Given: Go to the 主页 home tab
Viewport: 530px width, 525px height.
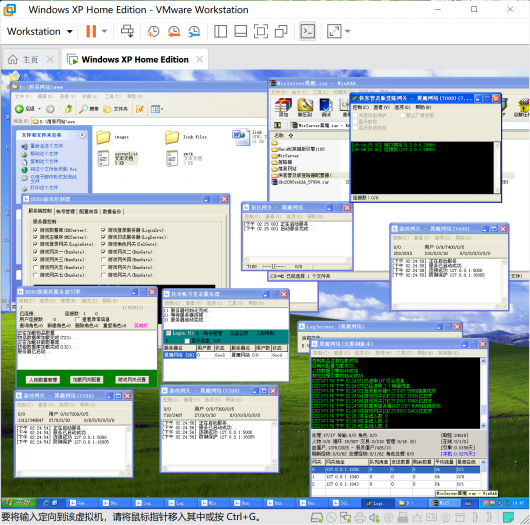Looking at the screenshot, I should coord(30,59).
